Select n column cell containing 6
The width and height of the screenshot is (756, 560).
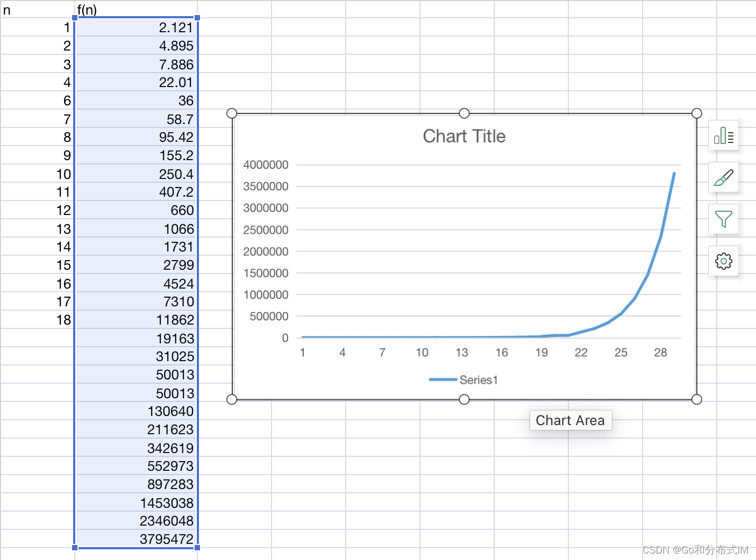[38, 100]
